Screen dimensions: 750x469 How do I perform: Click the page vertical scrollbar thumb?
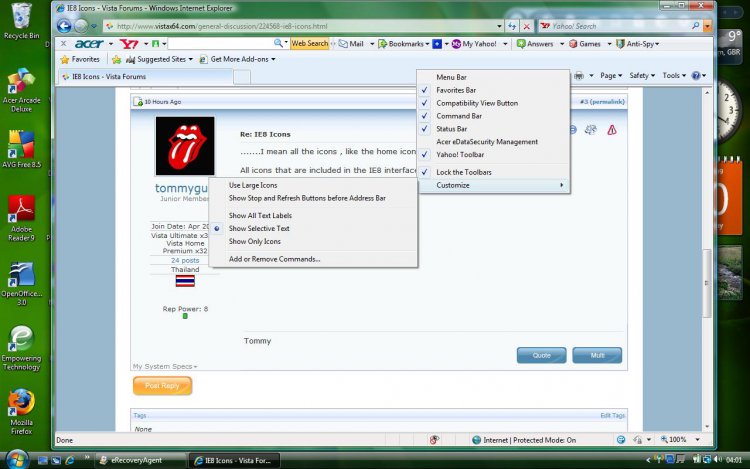point(707,283)
